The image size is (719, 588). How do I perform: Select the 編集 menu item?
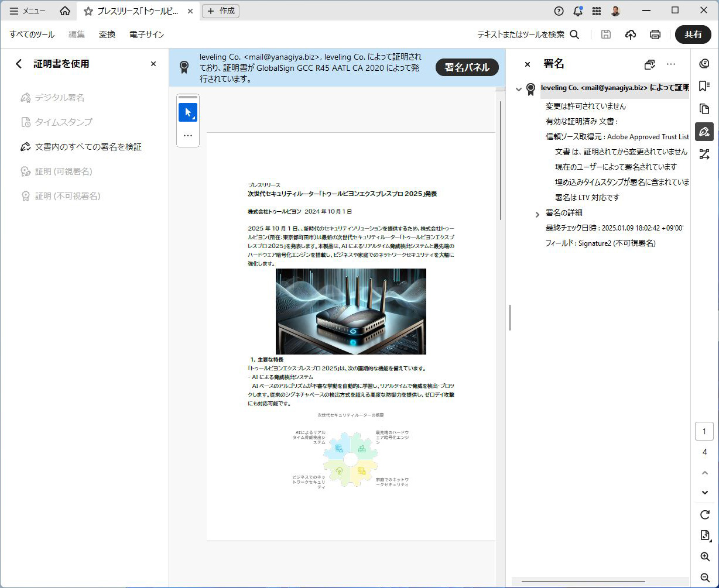(x=77, y=35)
